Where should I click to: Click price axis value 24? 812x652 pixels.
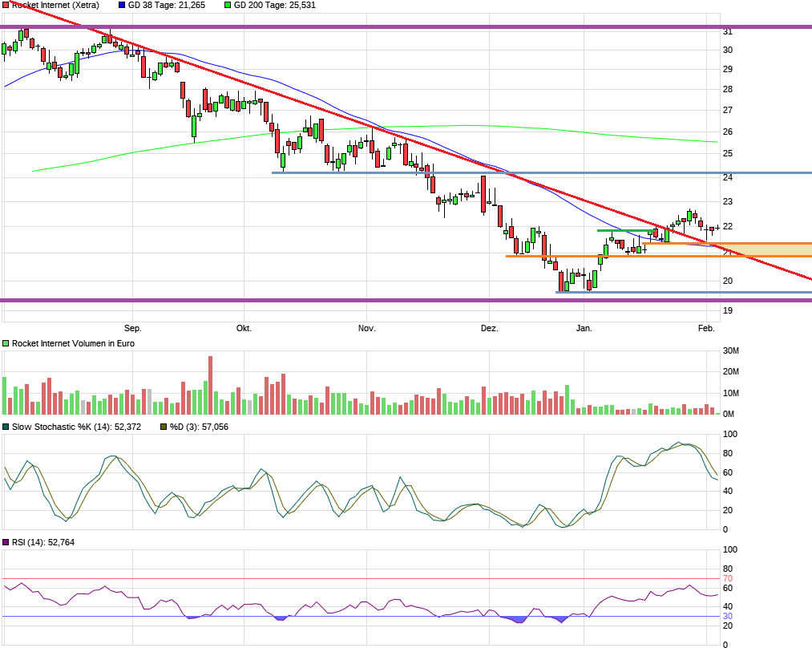tap(728, 178)
